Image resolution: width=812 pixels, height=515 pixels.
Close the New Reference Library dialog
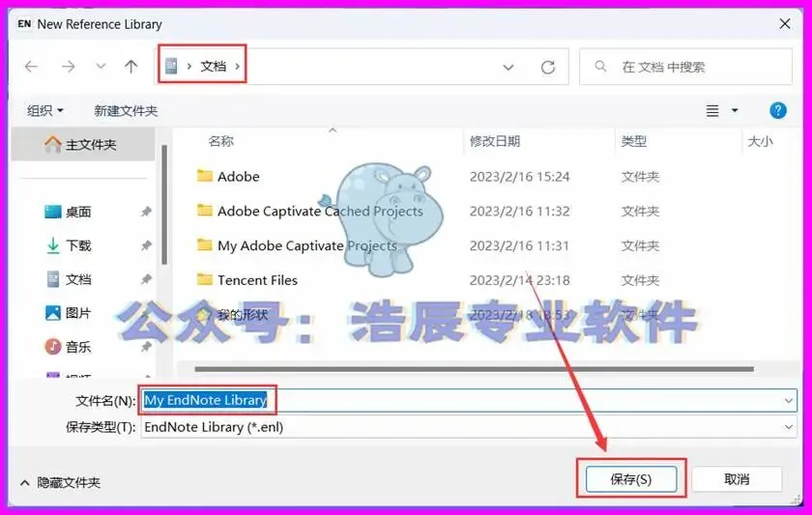pyautogui.click(x=785, y=24)
